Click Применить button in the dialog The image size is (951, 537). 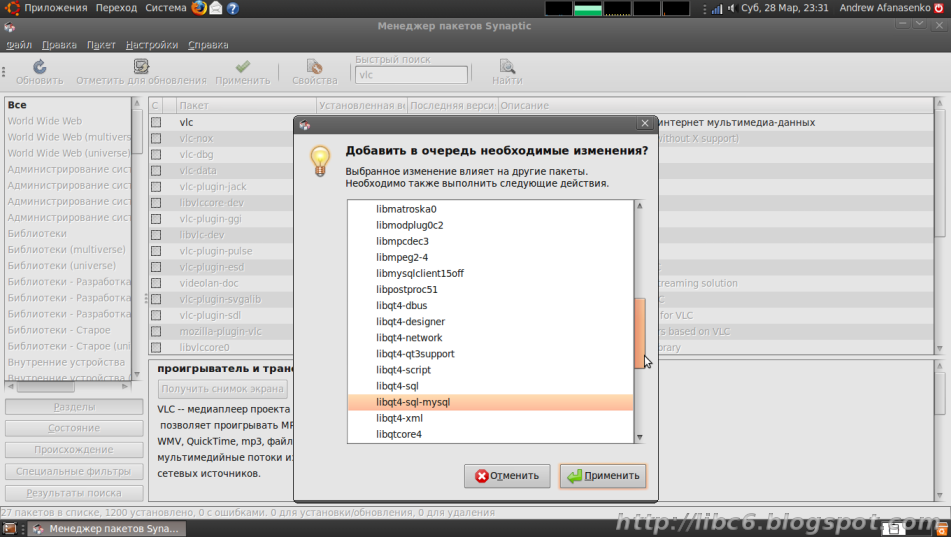click(x=603, y=476)
